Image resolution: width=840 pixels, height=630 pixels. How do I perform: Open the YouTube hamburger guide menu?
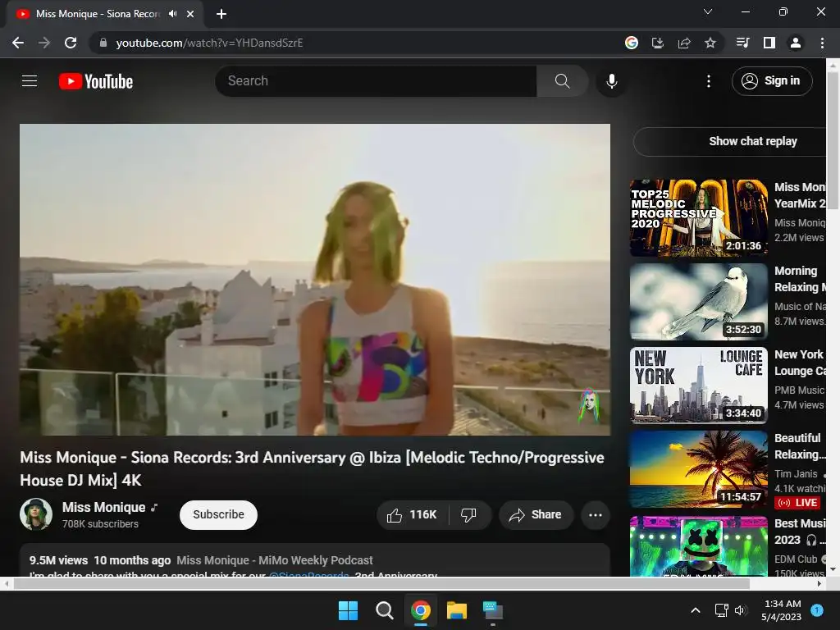pyautogui.click(x=30, y=81)
